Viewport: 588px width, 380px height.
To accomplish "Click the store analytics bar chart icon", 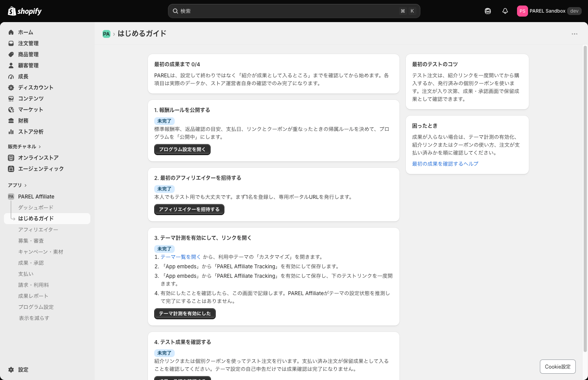I will pos(11,132).
